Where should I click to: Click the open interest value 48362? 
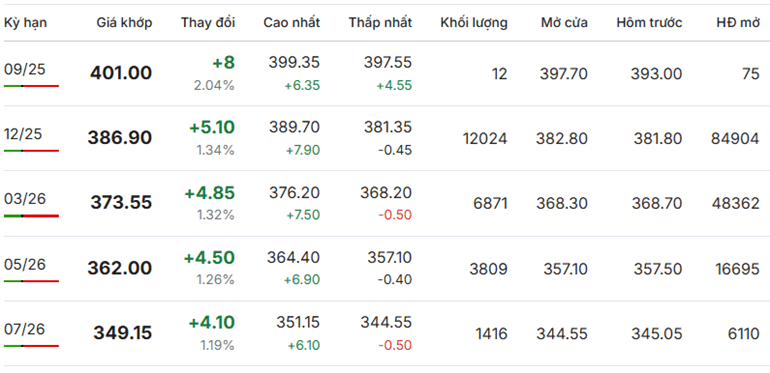click(x=735, y=203)
